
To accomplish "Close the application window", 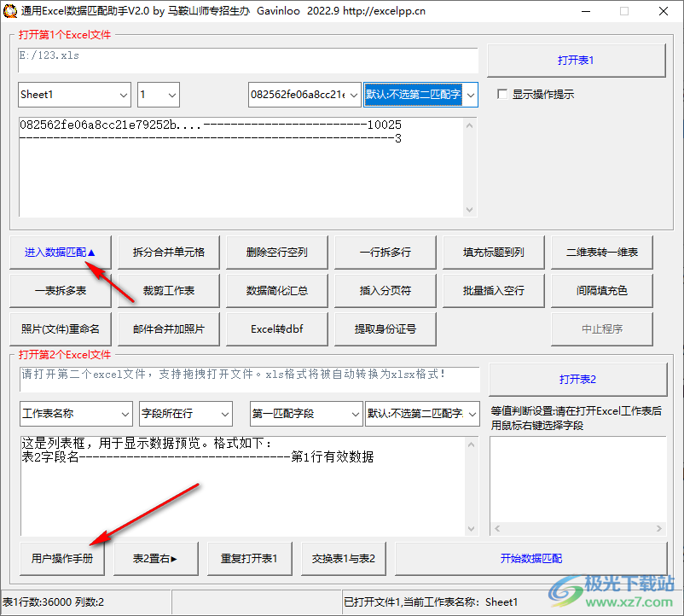I will pos(663,11).
